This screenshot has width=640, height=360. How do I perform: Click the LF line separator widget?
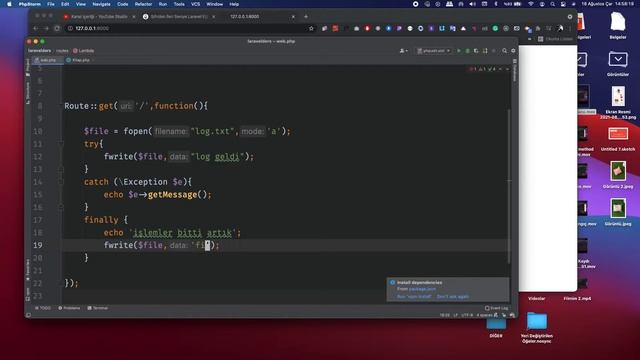click(x=456, y=315)
